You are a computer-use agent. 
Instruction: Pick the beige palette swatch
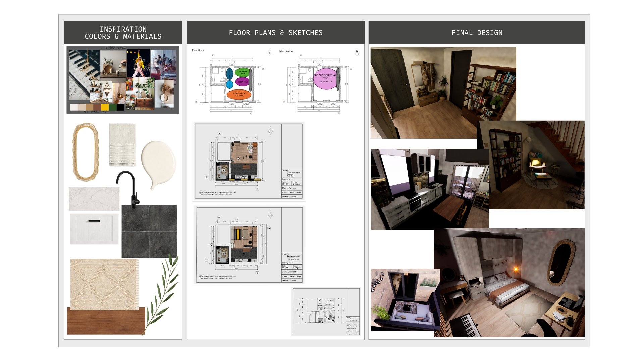(82, 107)
